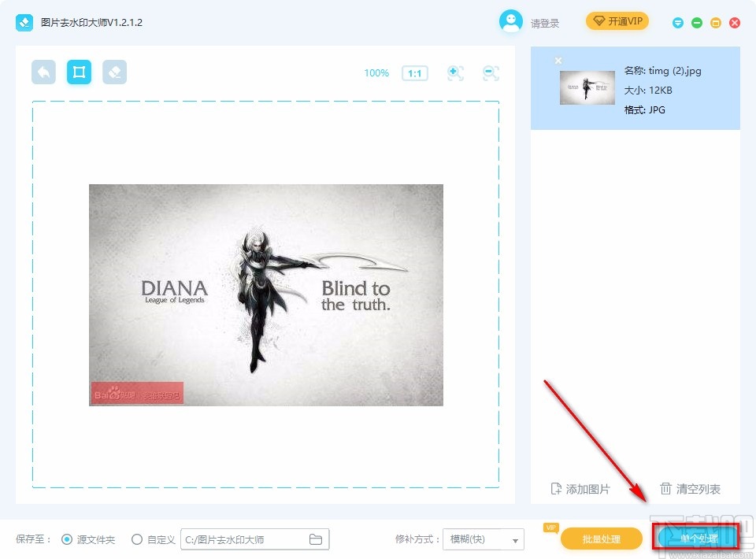
Task: Click the 格式: JPG text
Action: click(645, 110)
